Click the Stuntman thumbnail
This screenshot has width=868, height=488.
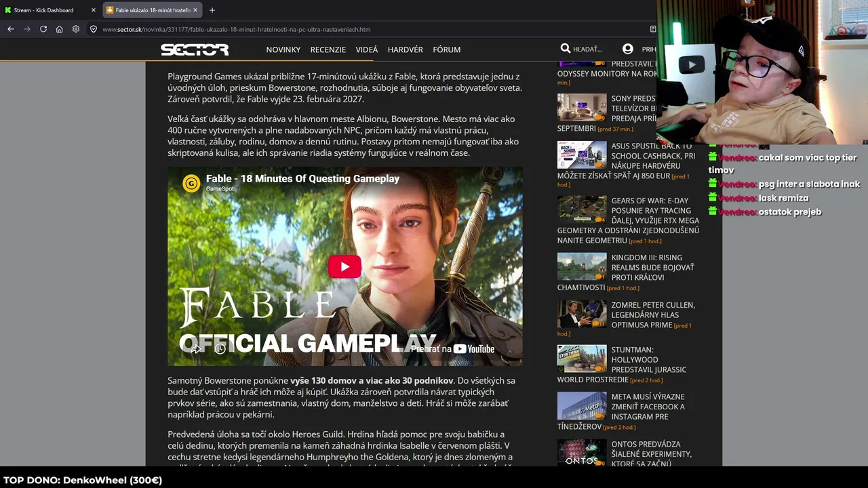(582, 359)
